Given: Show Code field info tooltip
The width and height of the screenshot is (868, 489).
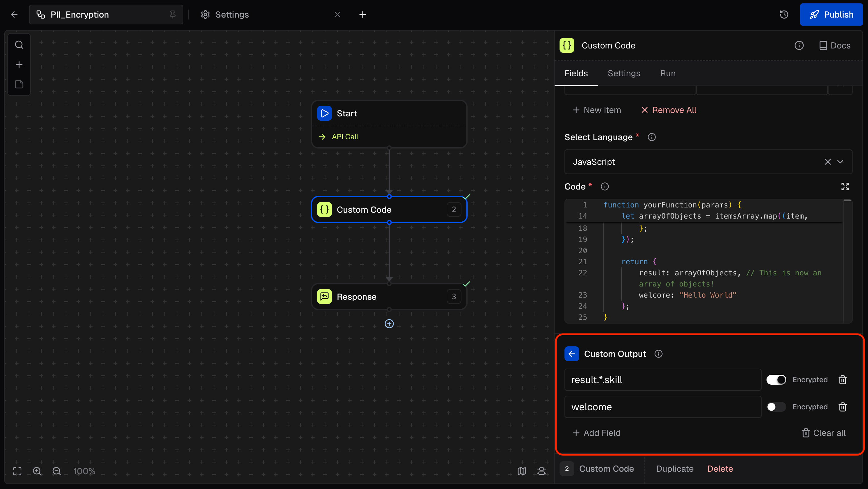Looking at the screenshot, I should pyautogui.click(x=605, y=186).
